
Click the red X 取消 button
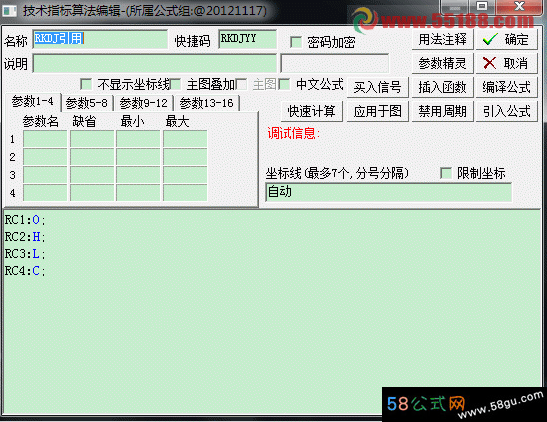pos(506,63)
